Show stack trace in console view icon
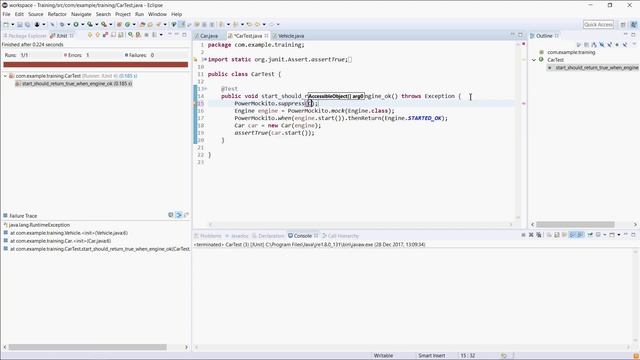640x360 pixels. pos(171,215)
